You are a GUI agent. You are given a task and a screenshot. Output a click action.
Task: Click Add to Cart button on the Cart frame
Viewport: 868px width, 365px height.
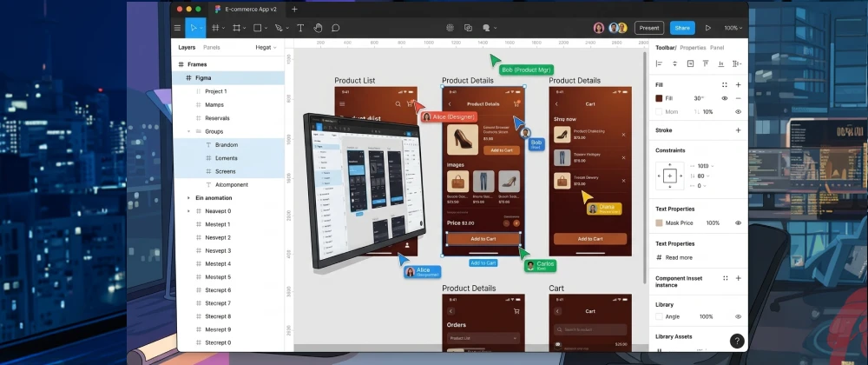point(590,239)
